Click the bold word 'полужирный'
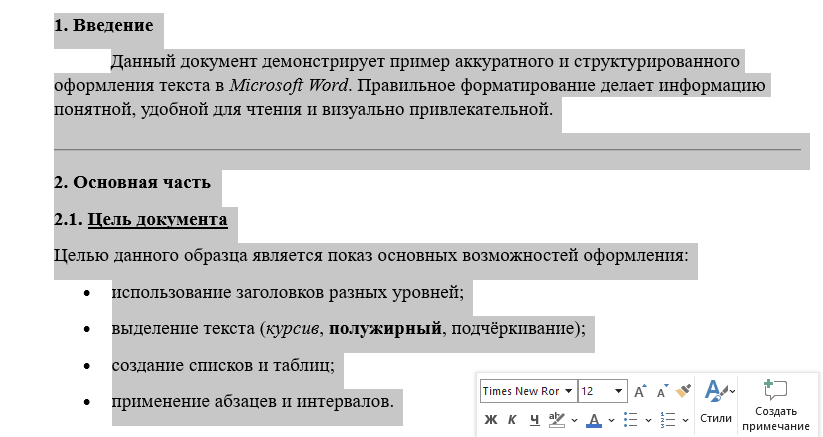The height and width of the screenshot is (437, 823). click(x=385, y=329)
